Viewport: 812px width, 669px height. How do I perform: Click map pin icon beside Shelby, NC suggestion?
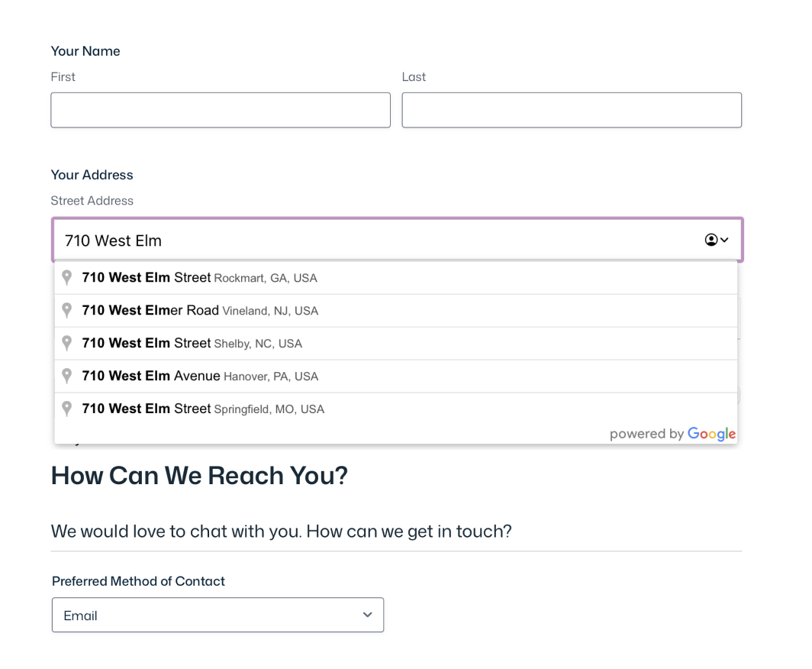click(67, 344)
